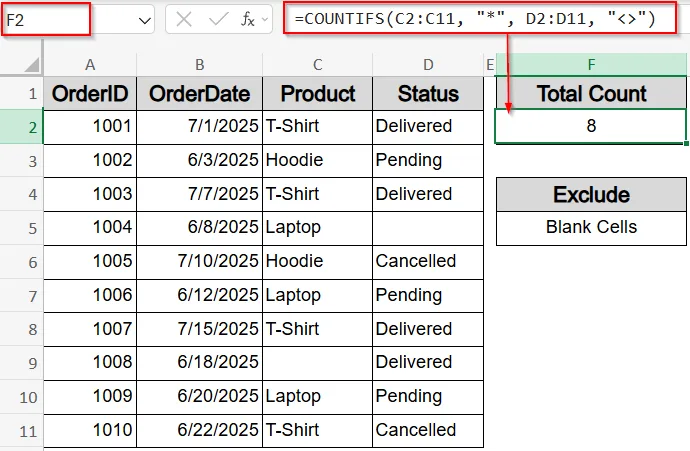Select the date cell 6/3/2025
Screen dimensions: 690x451
[199, 161]
